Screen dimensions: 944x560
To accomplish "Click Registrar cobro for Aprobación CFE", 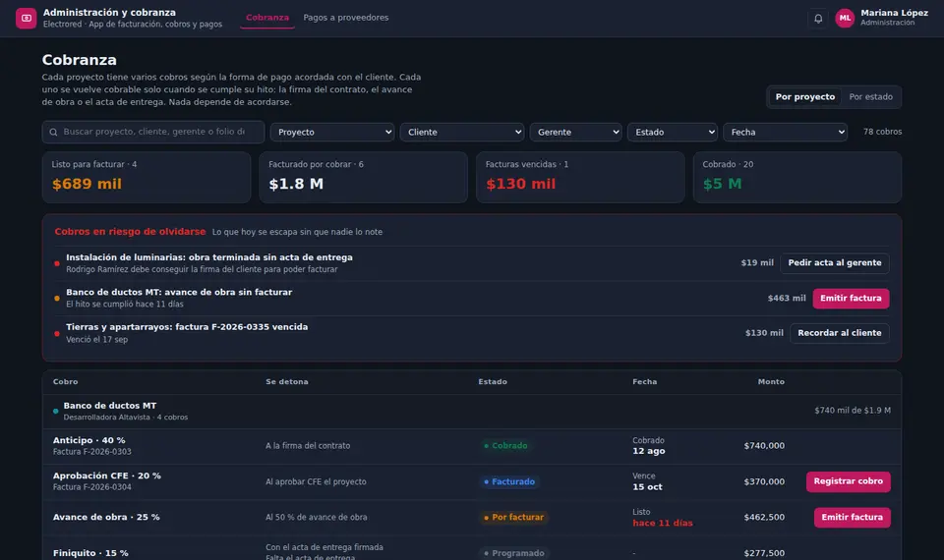I will (x=849, y=481).
